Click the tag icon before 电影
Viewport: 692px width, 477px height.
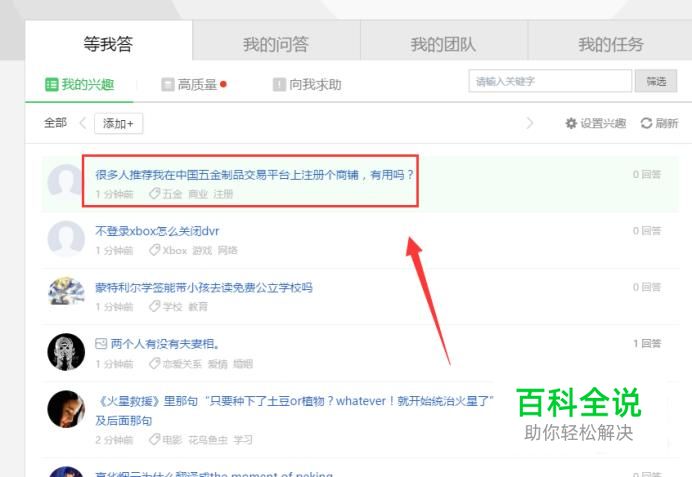coord(154,439)
